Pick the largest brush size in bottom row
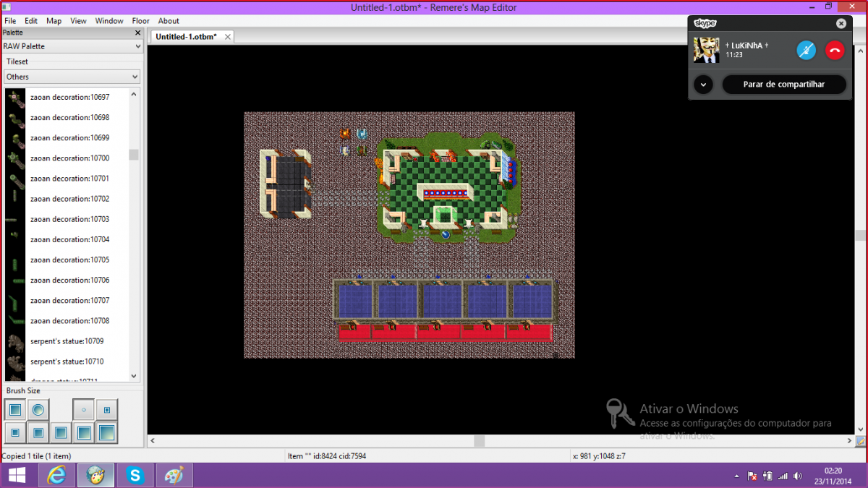Screen dimensions: 868x488 (107, 433)
